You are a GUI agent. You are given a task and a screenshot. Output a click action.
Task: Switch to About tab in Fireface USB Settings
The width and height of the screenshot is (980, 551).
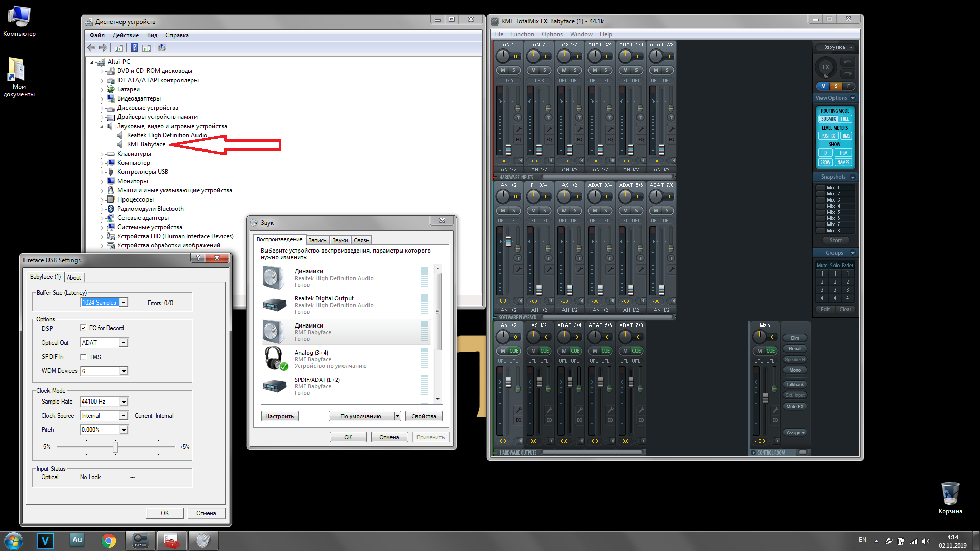coord(74,278)
